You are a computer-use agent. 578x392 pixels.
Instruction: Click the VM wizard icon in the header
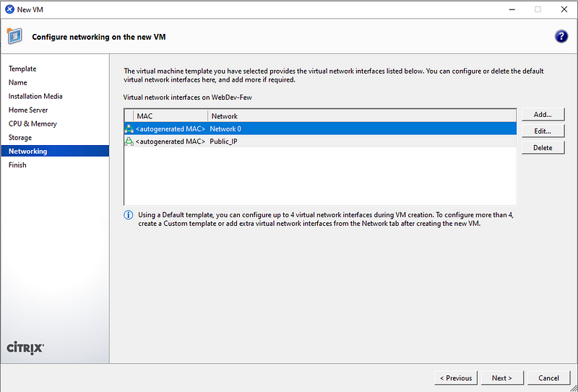(14, 36)
